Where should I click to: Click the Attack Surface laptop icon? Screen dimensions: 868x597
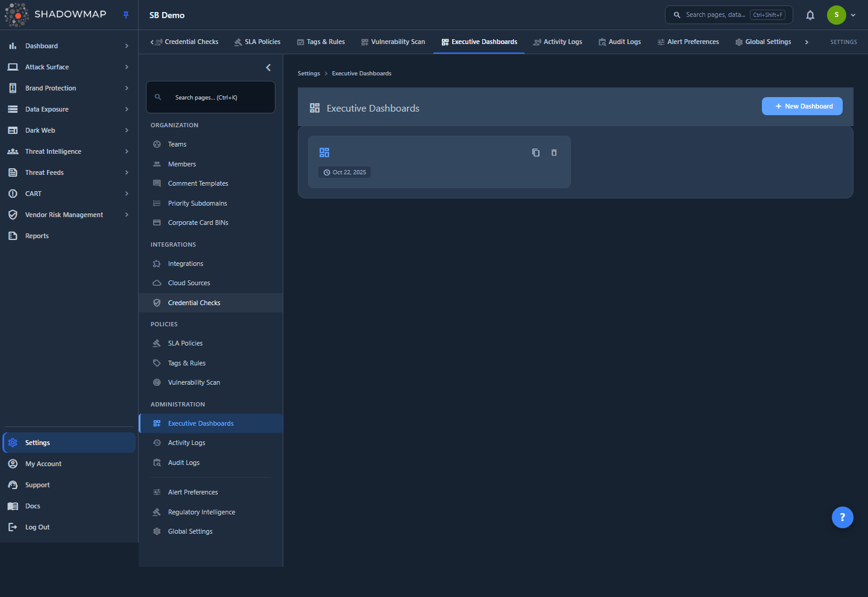coord(13,67)
